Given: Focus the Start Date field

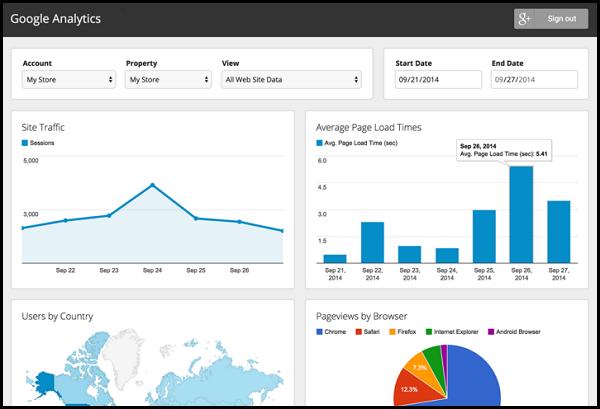Looking at the screenshot, I should pyautogui.click(x=438, y=80).
